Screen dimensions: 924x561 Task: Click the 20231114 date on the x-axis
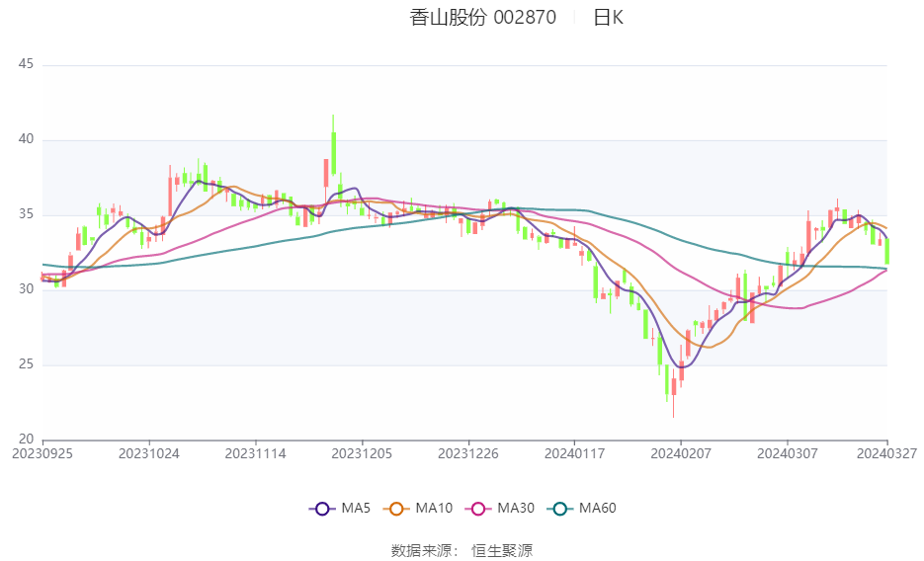(x=255, y=453)
